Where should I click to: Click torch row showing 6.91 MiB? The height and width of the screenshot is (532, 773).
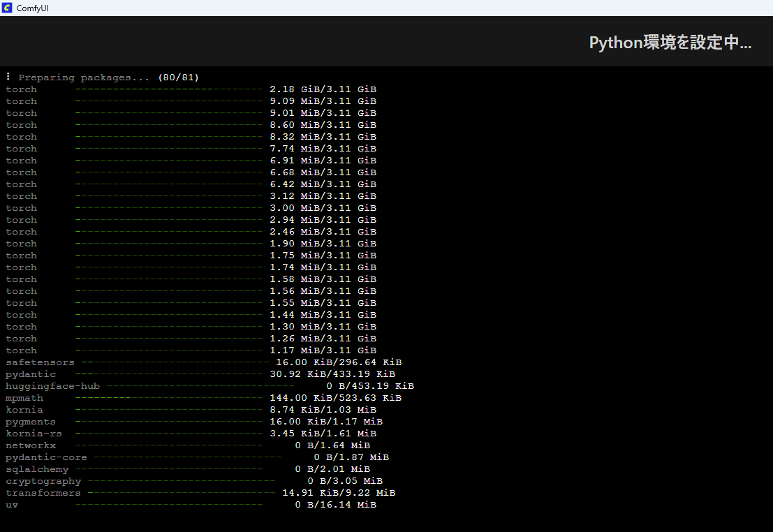click(x=191, y=161)
